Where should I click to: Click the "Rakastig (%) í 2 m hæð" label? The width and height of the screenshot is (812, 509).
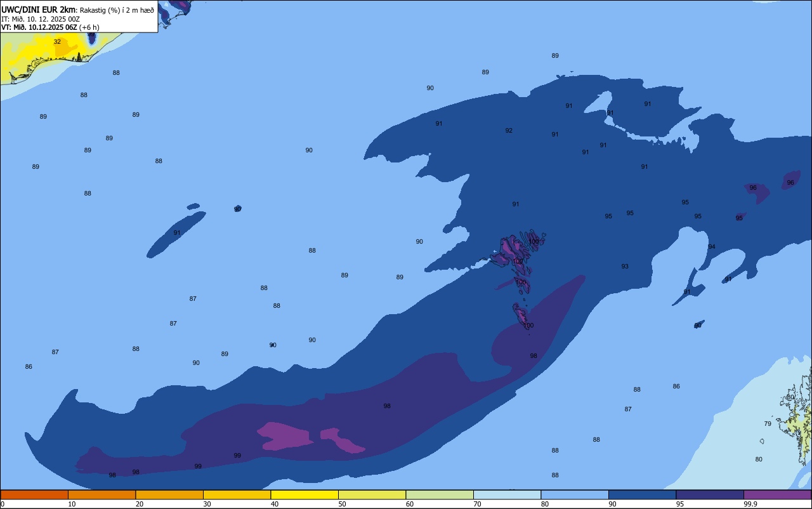117,10
